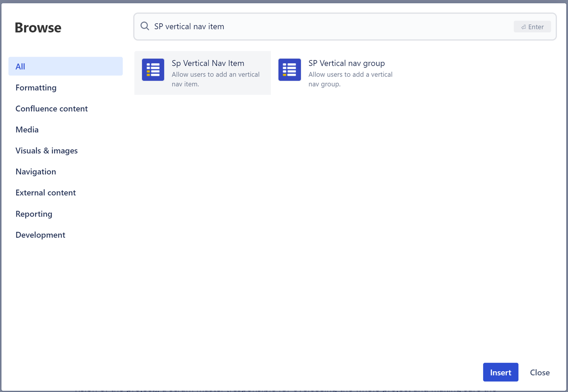This screenshot has width=568, height=392.
Task: Open the Reporting category
Action: 34,214
